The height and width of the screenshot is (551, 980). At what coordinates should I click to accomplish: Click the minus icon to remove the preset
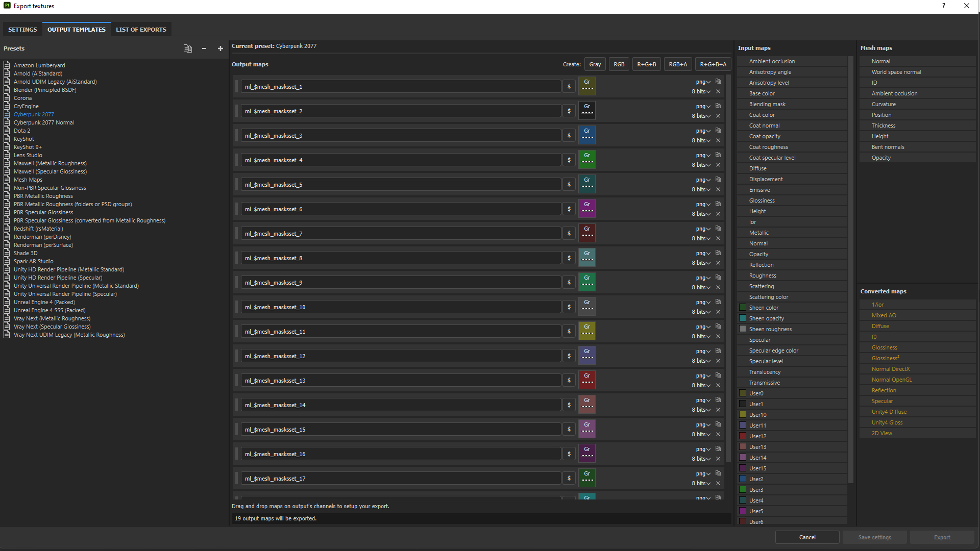pyautogui.click(x=204, y=48)
